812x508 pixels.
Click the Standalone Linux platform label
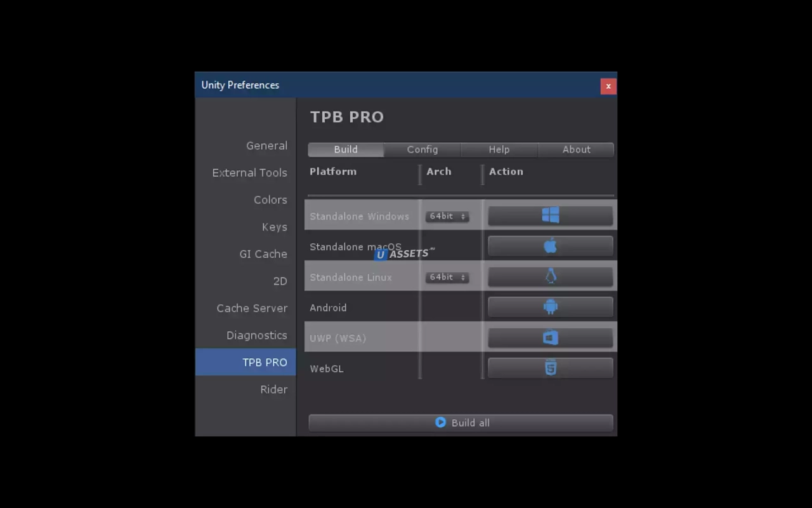coord(351,277)
